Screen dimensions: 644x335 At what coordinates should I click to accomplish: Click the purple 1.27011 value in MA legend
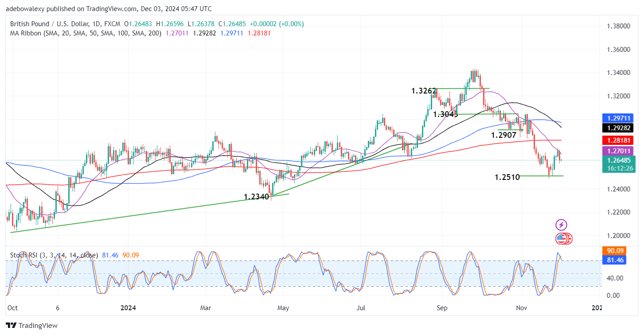tap(177, 33)
